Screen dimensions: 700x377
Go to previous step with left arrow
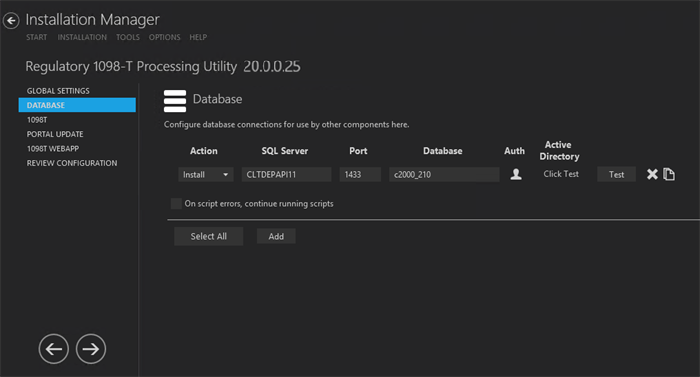[x=54, y=349]
